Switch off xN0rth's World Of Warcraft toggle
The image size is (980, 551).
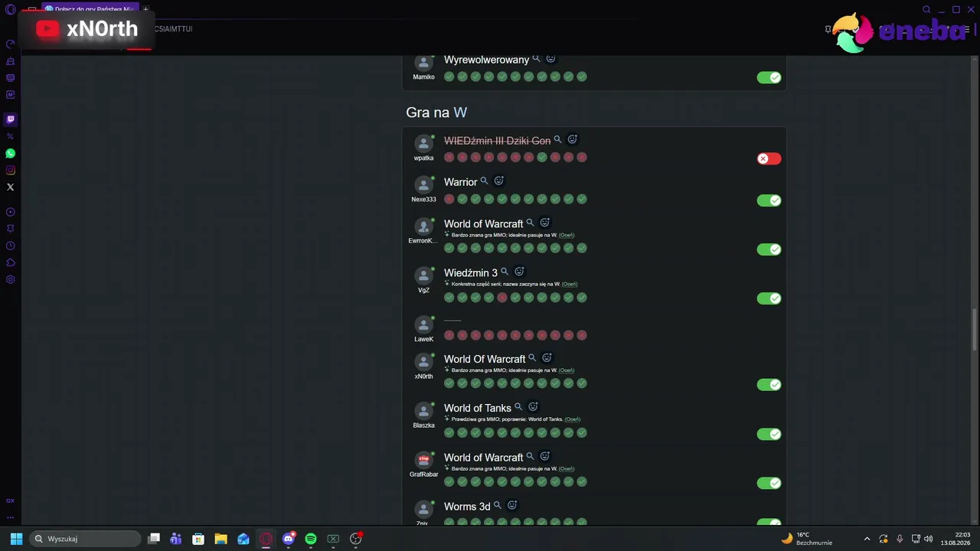[x=769, y=385]
